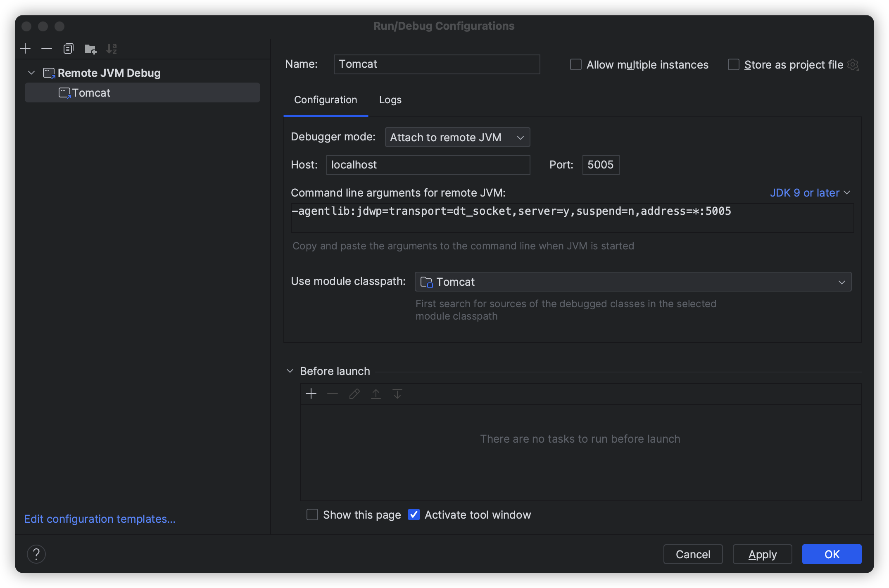
Task: Click Cancel button
Action: pos(693,554)
